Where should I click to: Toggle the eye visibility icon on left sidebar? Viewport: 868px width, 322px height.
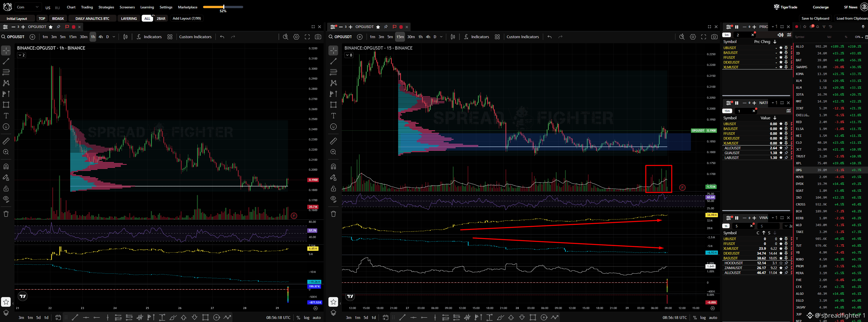(x=6, y=199)
